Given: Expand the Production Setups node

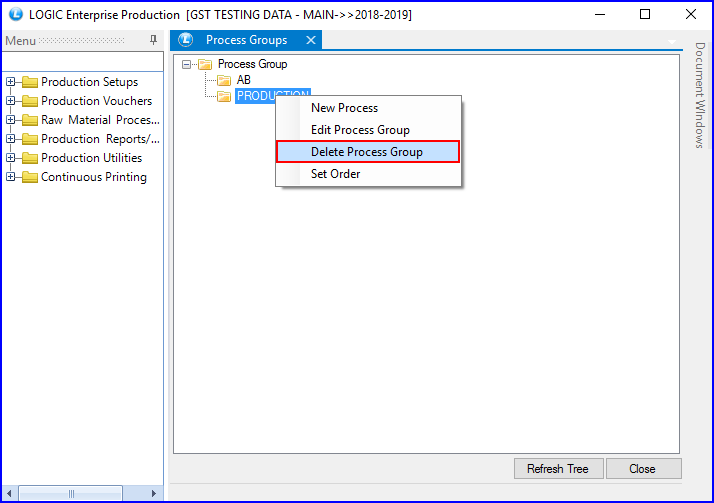Looking at the screenshot, I should pos(10,82).
